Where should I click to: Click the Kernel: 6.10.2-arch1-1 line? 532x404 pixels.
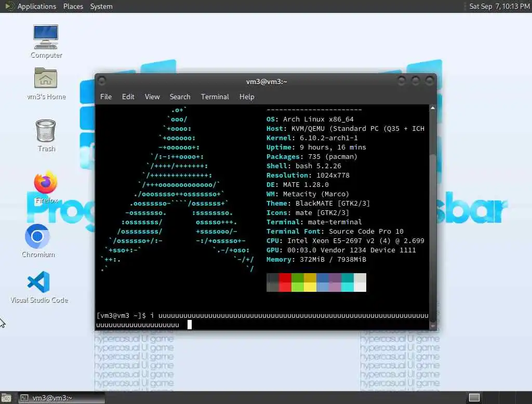(x=312, y=138)
